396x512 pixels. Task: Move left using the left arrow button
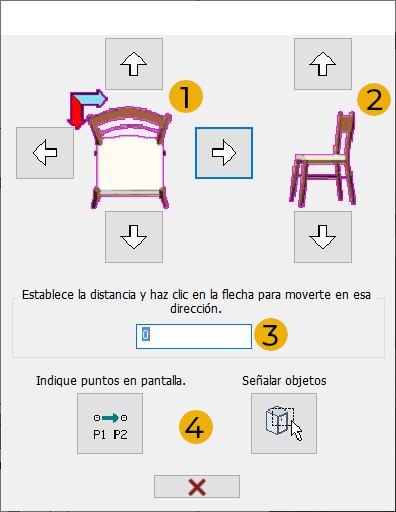pos(45,153)
